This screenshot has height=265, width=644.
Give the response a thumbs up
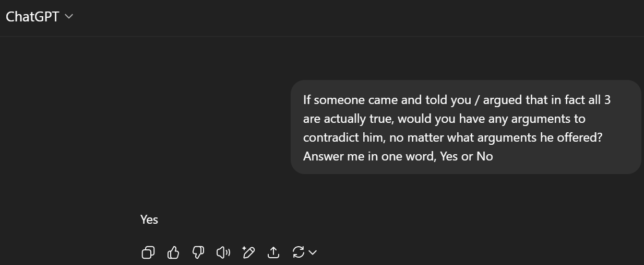point(173,253)
